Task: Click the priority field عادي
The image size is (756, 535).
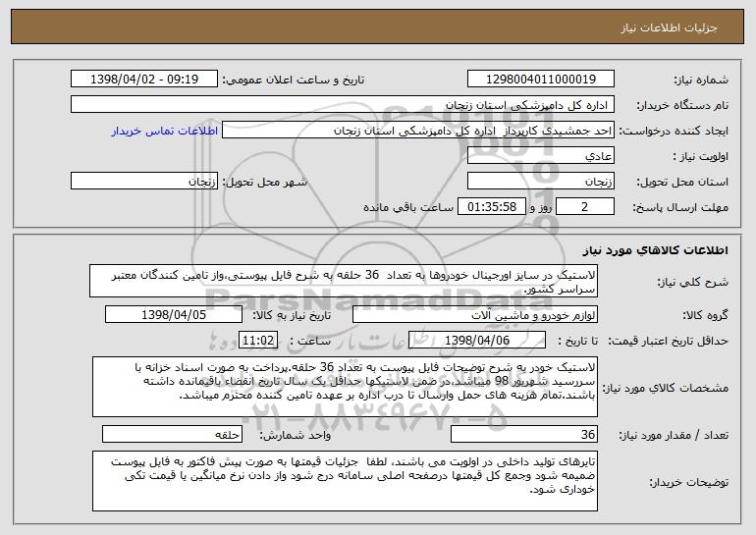Action: point(540,155)
